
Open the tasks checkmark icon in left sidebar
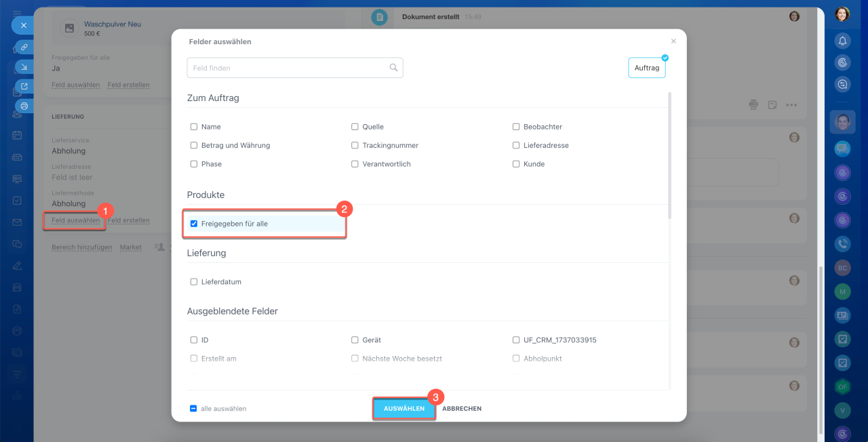point(17,201)
